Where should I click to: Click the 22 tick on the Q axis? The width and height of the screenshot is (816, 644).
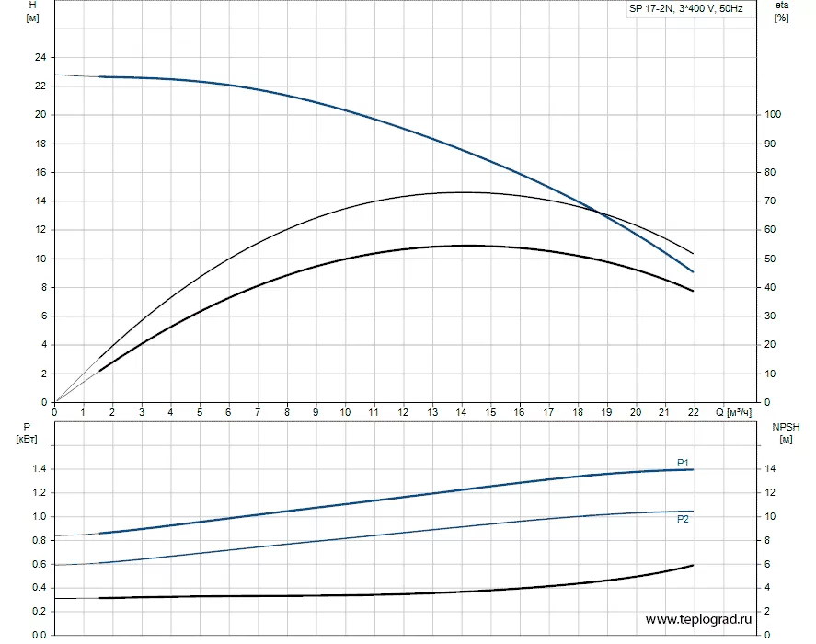point(693,412)
